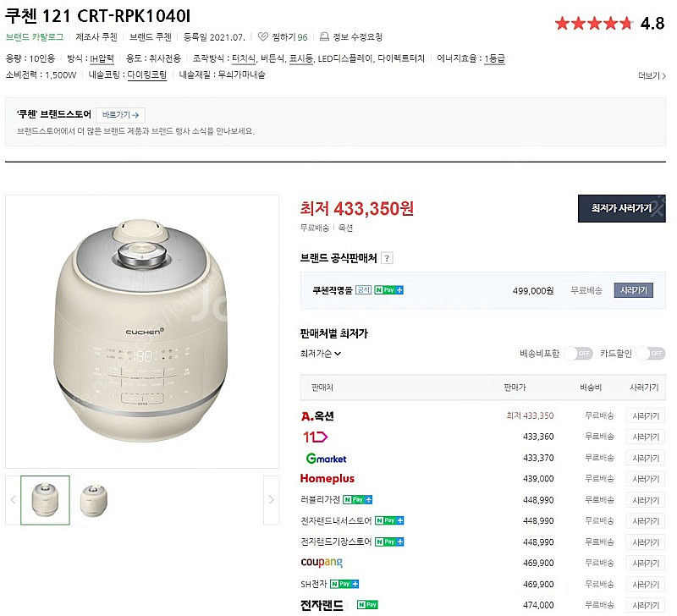The width and height of the screenshot is (677, 616).
Task: Select the second product thumbnail
Action: [x=93, y=500]
